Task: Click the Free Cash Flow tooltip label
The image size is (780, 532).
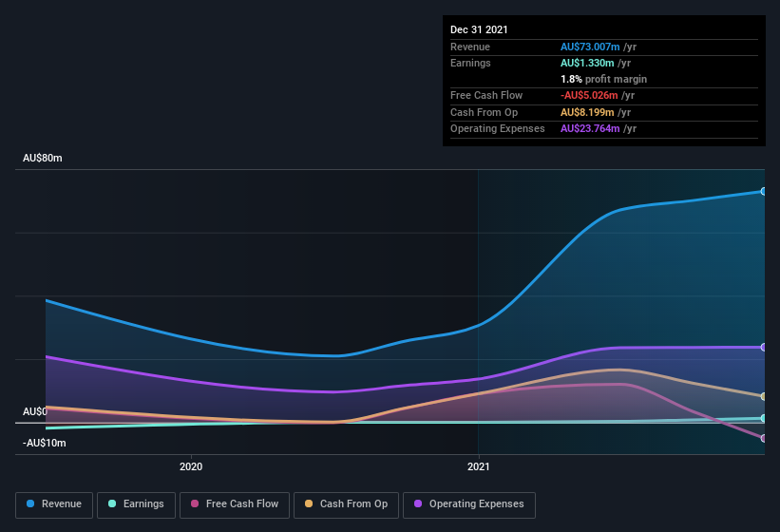Action: [486, 95]
